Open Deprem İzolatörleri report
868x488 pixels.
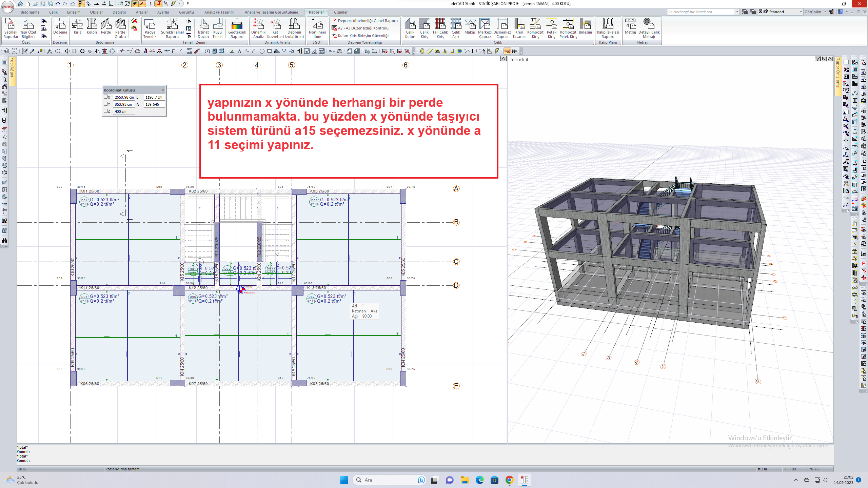[x=294, y=28]
